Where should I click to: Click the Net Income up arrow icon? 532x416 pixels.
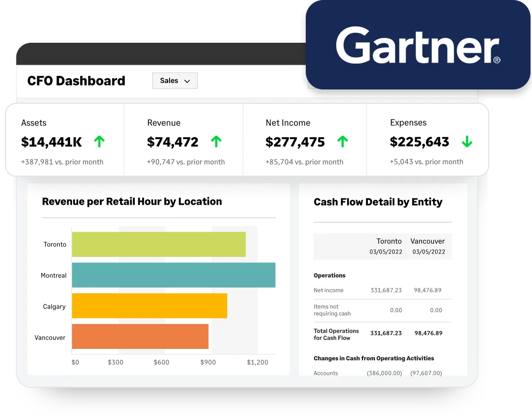coord(343,141)
